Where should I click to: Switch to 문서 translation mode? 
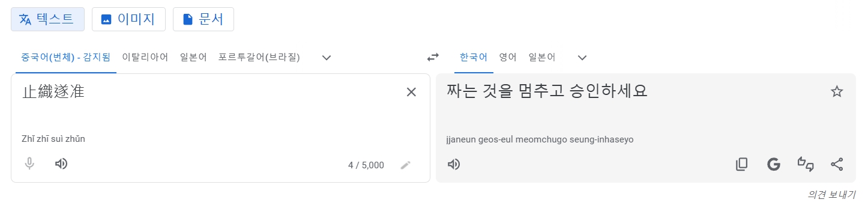[203, 19]
